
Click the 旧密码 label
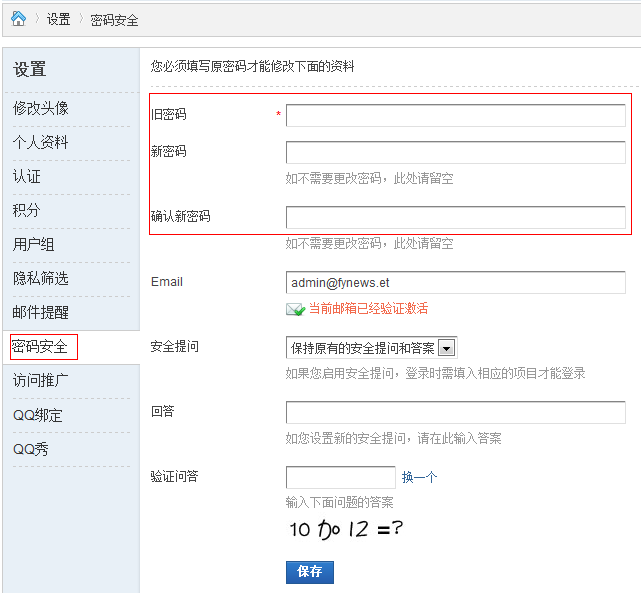[x=168, y=114]
